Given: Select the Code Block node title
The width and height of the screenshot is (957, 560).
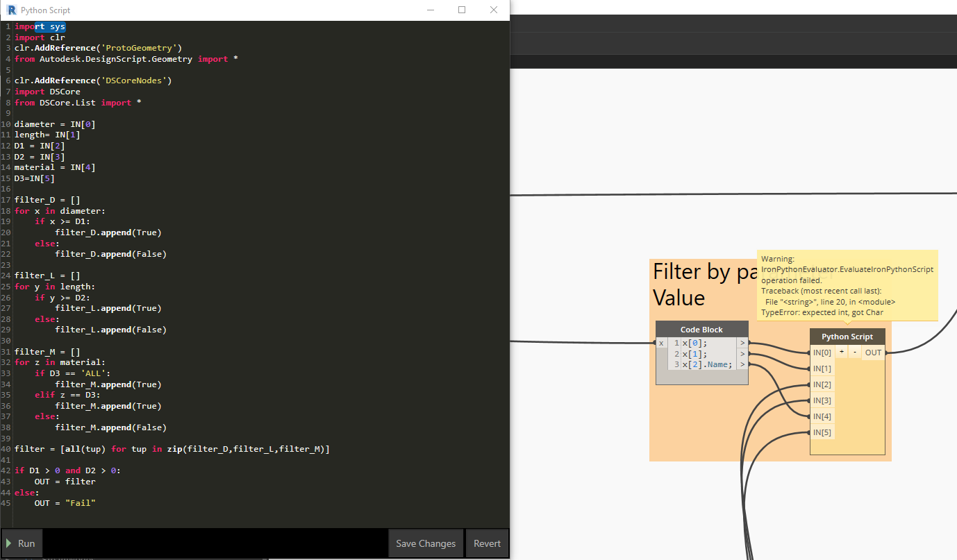Looking at the screenshot, I should tap(701, 330).
